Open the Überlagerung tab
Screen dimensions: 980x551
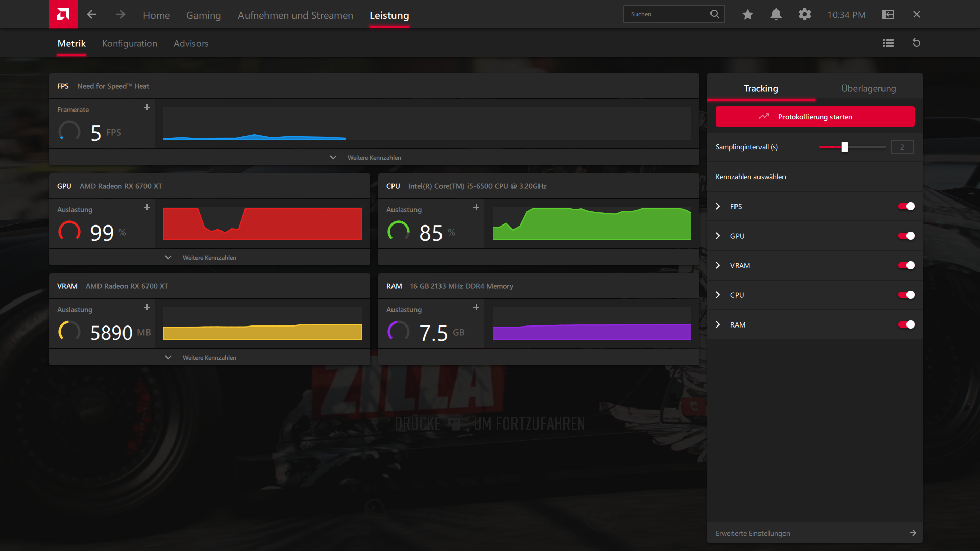(x=868, y=88)
